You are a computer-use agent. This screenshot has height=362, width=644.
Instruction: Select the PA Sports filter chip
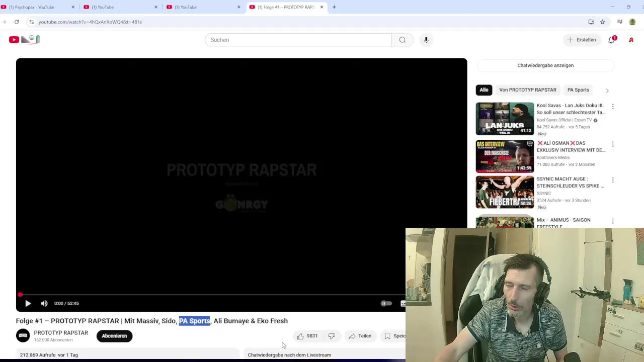(578, 90)
